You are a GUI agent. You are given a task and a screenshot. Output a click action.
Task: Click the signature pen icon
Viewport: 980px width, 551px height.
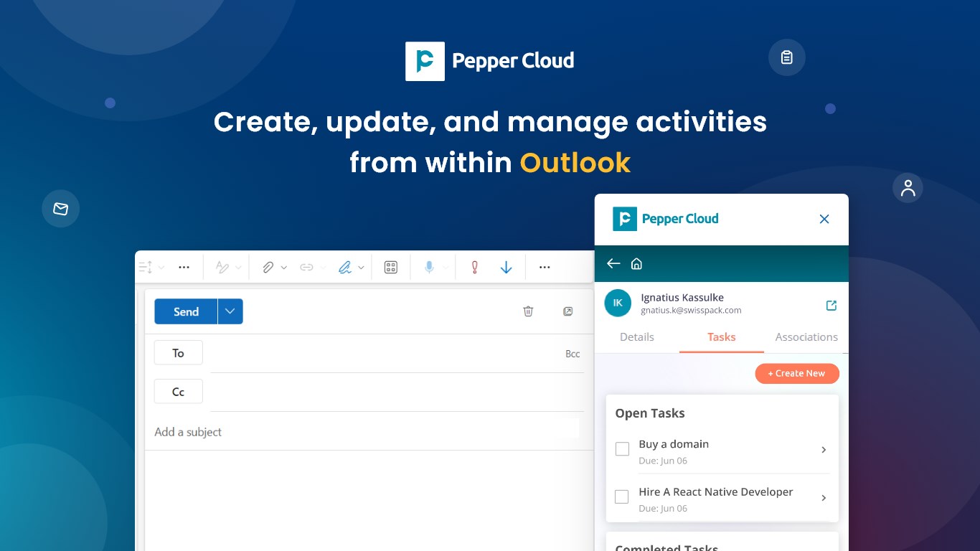tap(345, 268)
